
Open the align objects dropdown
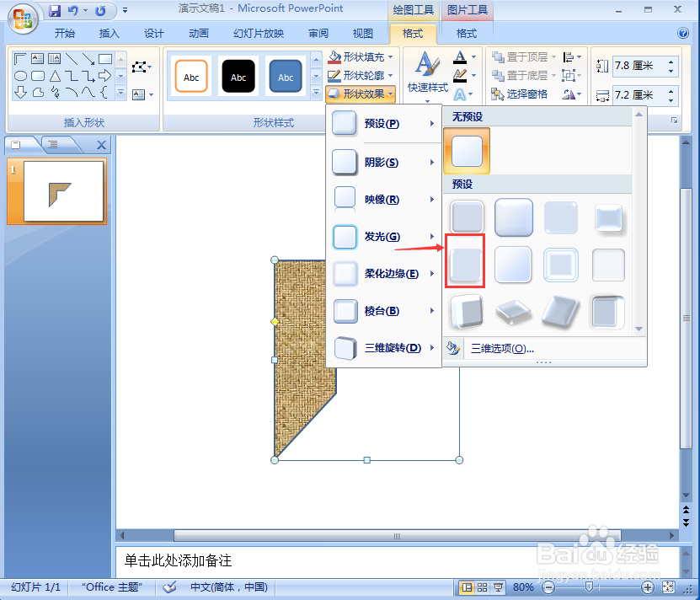tap(572, 57)
